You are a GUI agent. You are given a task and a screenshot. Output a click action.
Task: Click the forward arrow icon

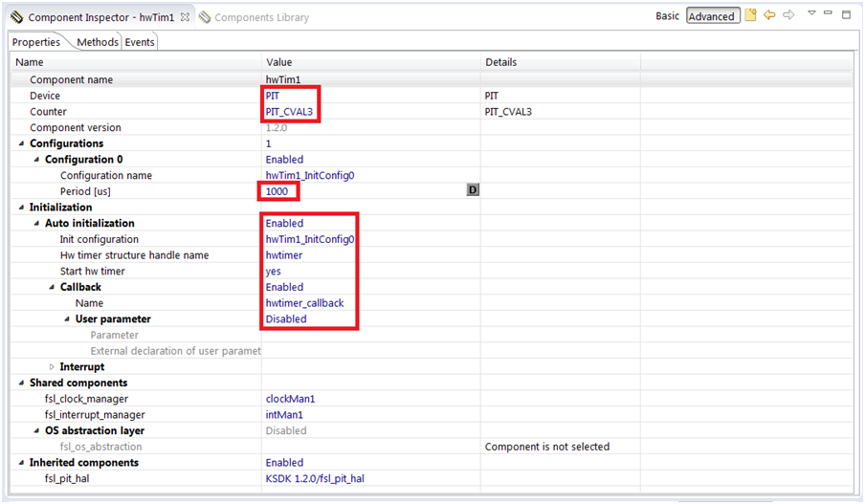click(x=788, y=15)
